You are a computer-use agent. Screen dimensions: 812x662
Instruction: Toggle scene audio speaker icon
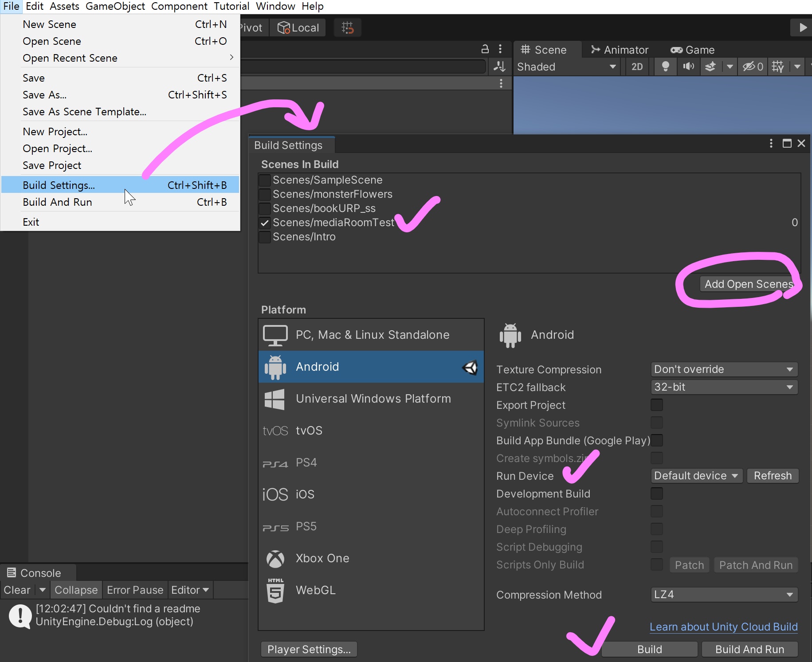(x=688, y=67)
